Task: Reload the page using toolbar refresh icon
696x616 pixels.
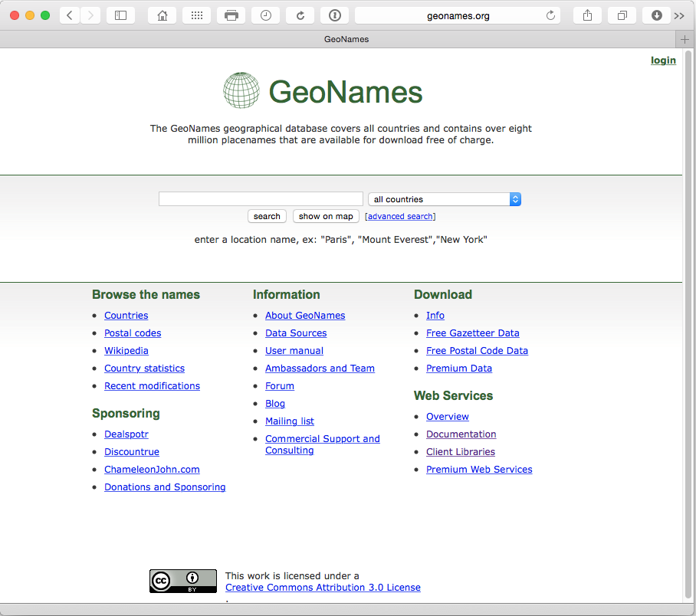Action: click(300, 15)
